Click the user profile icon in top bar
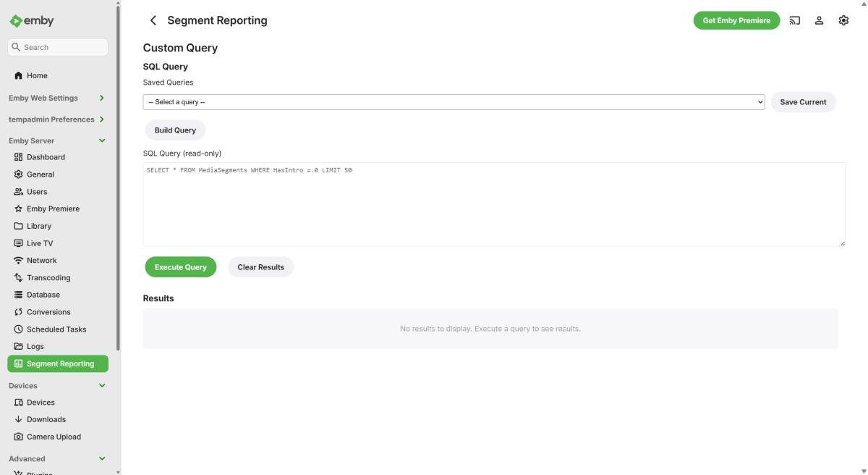 coord(819,20)
